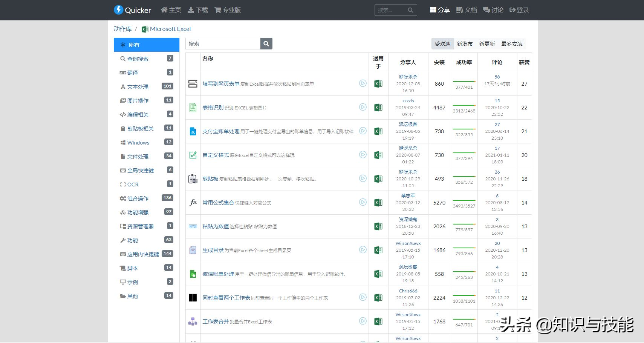Image resolution: width=644 pixels, height=343 pixels.
Task: Select the 所有 category in sidebar
Action: [147, 45]
